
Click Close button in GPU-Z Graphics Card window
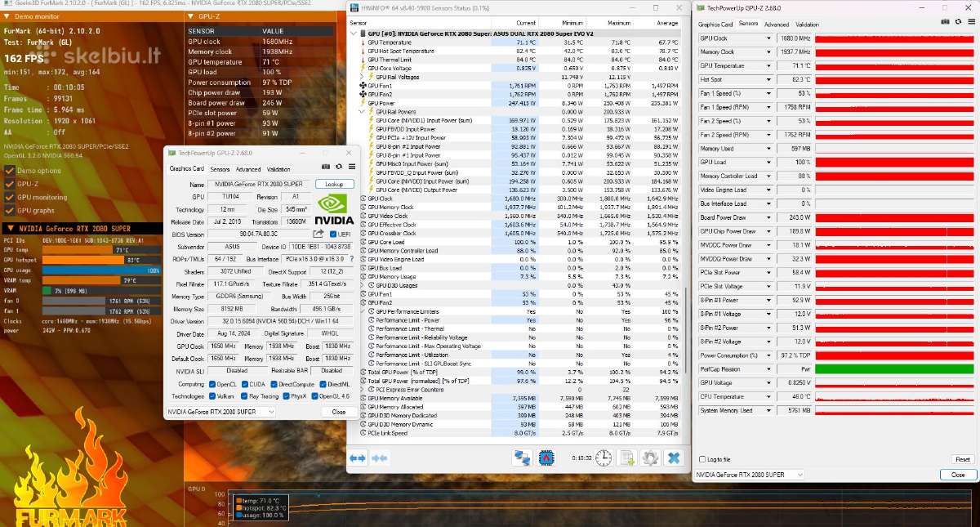pos(339,412)
